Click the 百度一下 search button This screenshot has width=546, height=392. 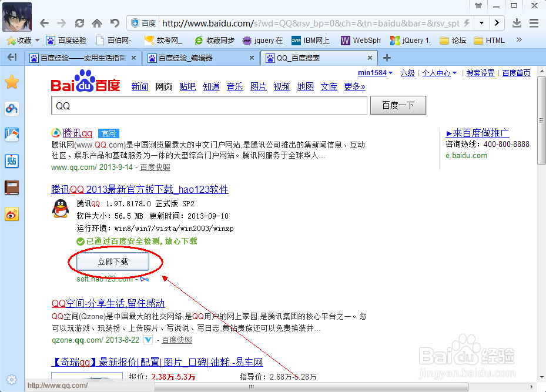pyautogui.click(x=398, y=105)
